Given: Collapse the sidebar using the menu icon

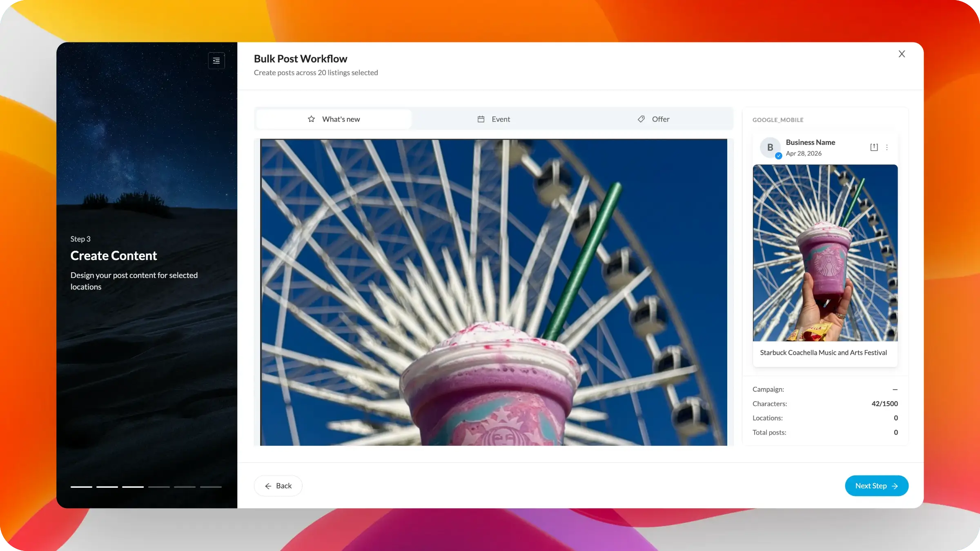Looking at the screenshot, I should [216, 60].
